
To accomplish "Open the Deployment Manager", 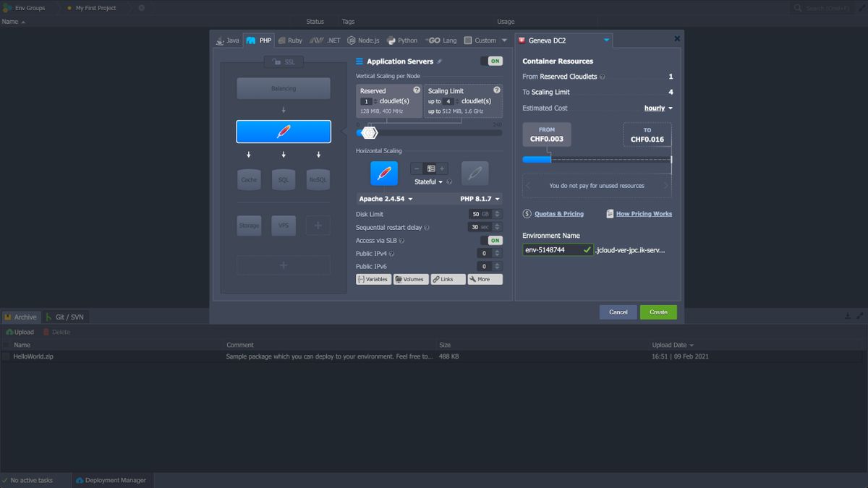I will pos(112,479).
